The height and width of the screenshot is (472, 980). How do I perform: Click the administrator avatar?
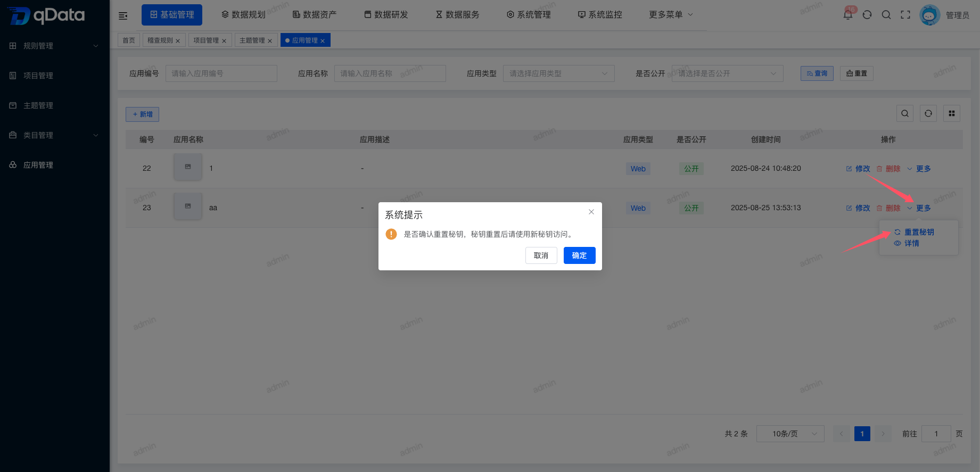[x=930, y=15]
